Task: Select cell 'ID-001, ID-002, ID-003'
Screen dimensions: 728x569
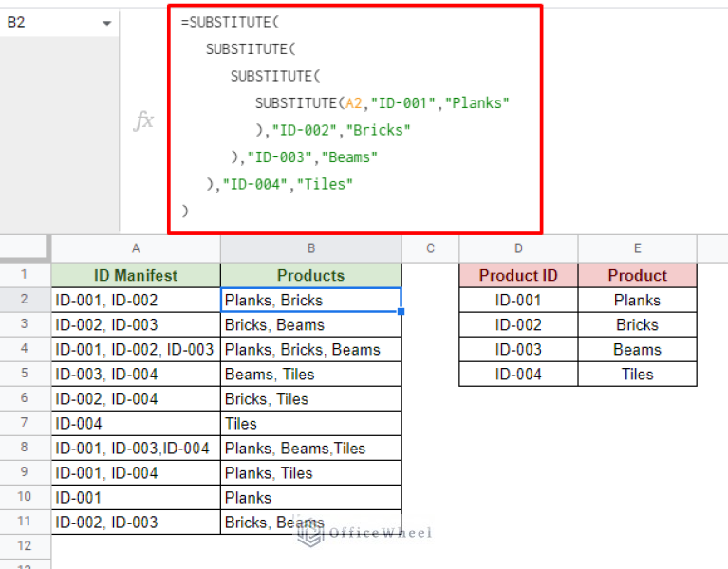Action: pyautogui.click(x=136, y=349)
